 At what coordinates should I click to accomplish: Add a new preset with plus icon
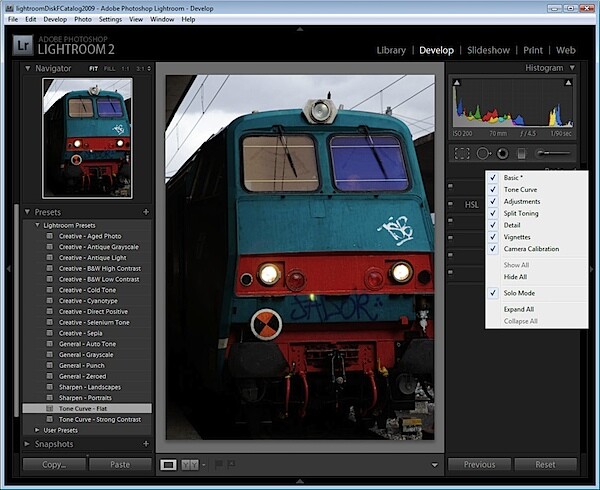(146, 212)
